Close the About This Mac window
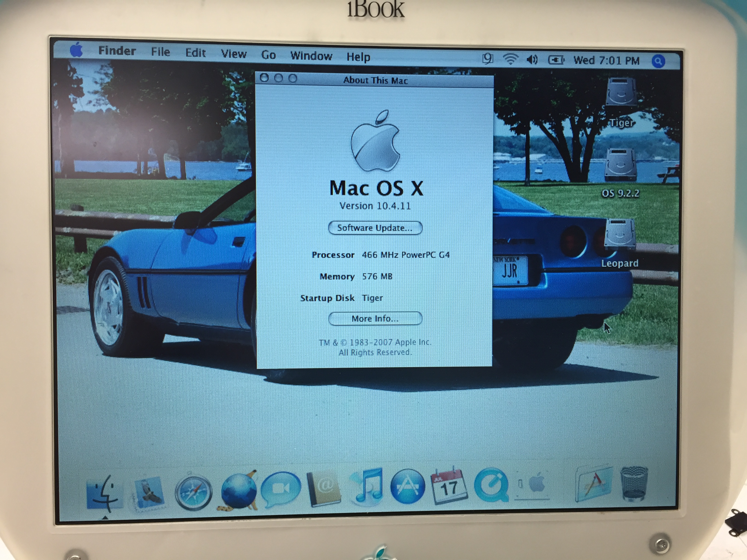The width and height of the screenshot is (747, 560). (x=264, y=78)
